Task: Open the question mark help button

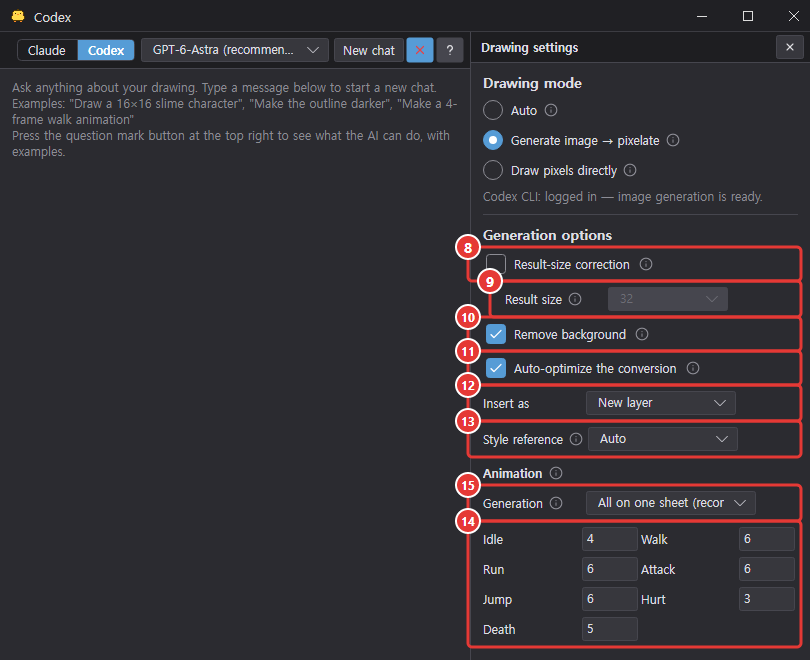Action: click(449, 50)
